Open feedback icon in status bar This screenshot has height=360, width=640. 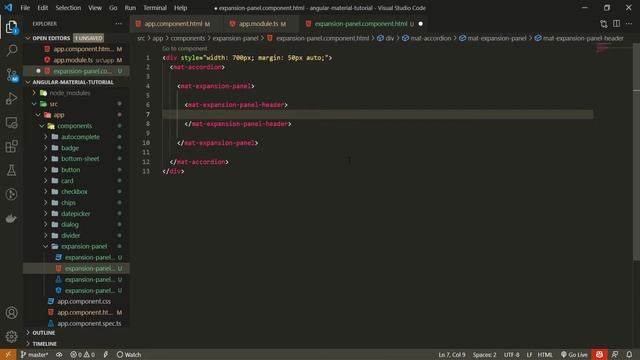click(x=615, y=354)
